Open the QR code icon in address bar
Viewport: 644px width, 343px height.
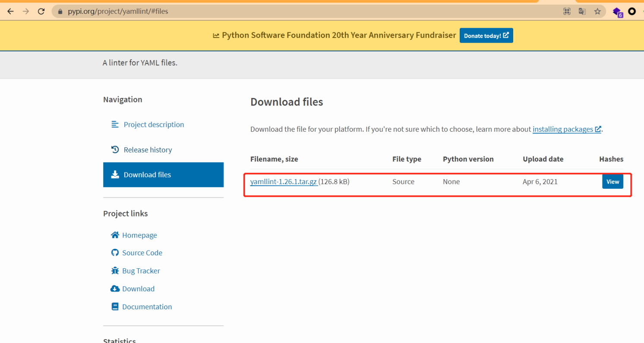point(567,12)
